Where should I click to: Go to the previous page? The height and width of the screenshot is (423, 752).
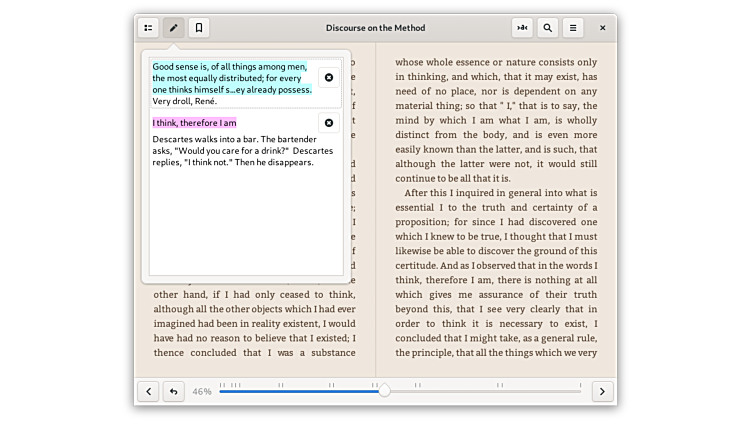click(x=148, y=391)
